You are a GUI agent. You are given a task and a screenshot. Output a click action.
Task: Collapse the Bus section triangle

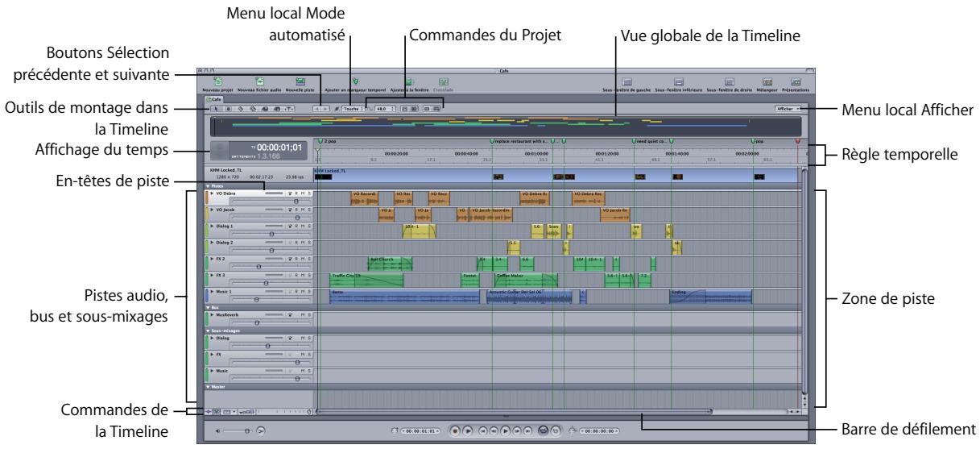pyautogui.click(x=209, y=307)
